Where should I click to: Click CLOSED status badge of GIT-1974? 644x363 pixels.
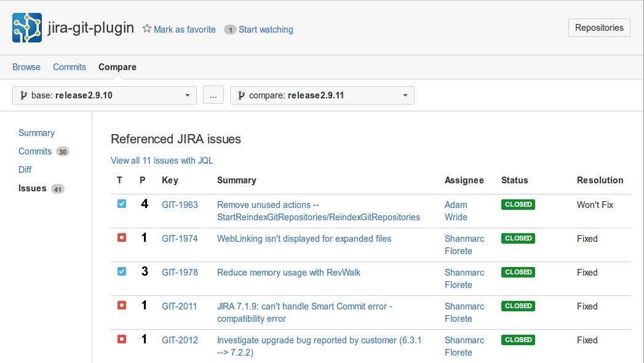518,238
